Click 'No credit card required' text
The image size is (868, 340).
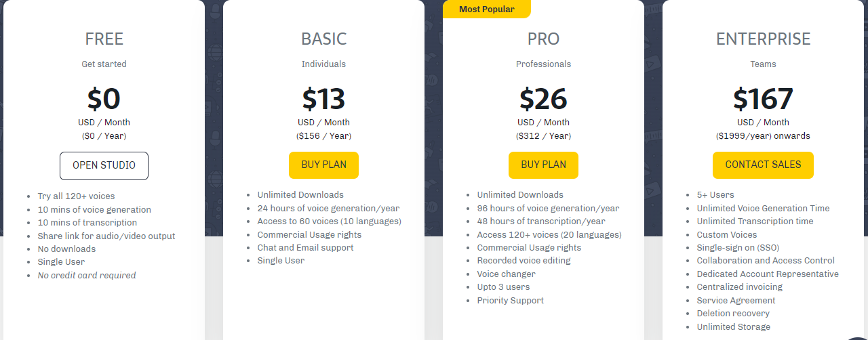tap(87, 276)
